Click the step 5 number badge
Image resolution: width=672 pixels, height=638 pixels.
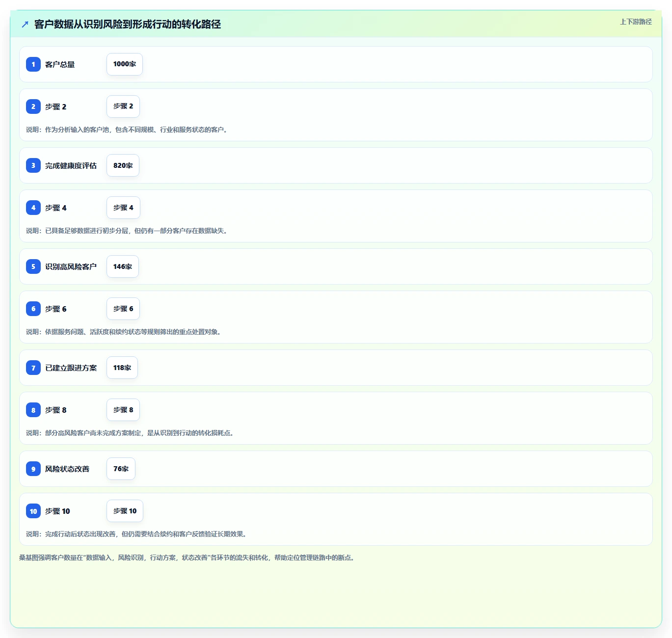[33, 266]
